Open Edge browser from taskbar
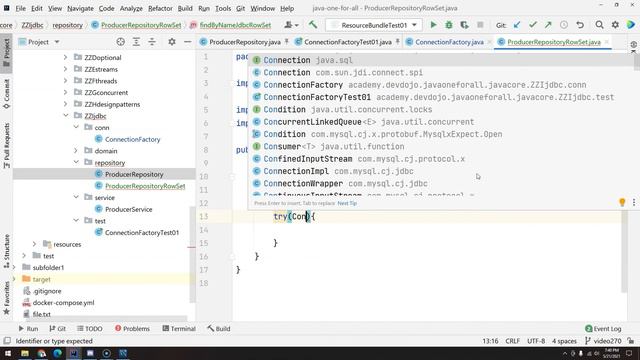 coord(57,353)
